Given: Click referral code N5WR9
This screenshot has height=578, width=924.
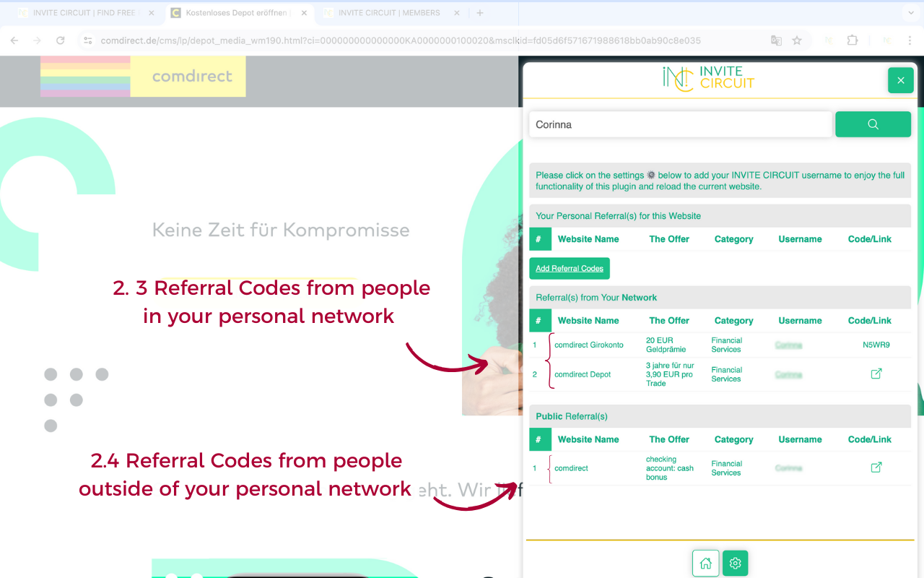Looking at the screenshot, I should [876, 345].
